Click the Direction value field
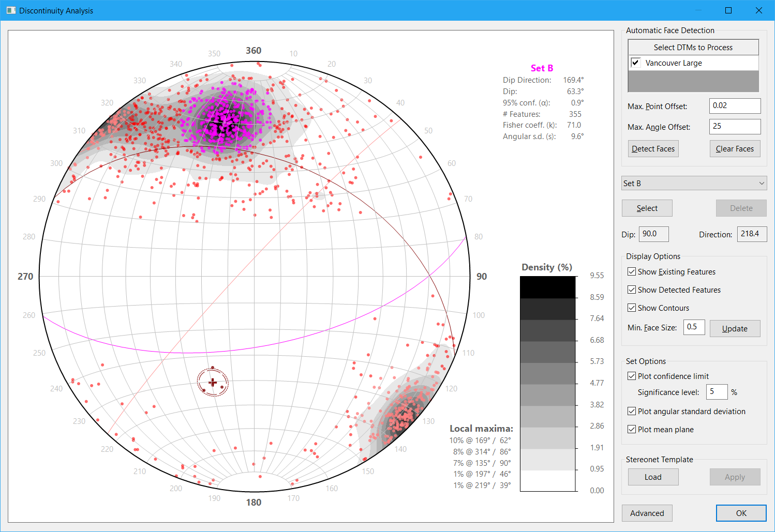The width and height of the screenshot is (775, 532). click(x=752, y=234)
